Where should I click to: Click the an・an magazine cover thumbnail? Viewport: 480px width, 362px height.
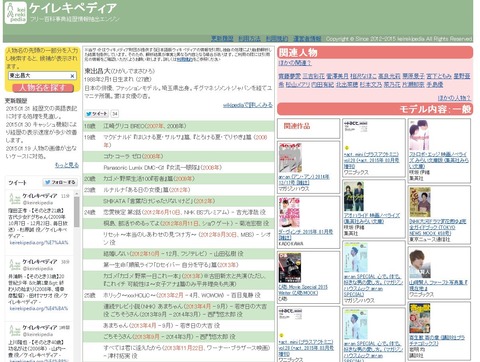(x=290, y=158)
